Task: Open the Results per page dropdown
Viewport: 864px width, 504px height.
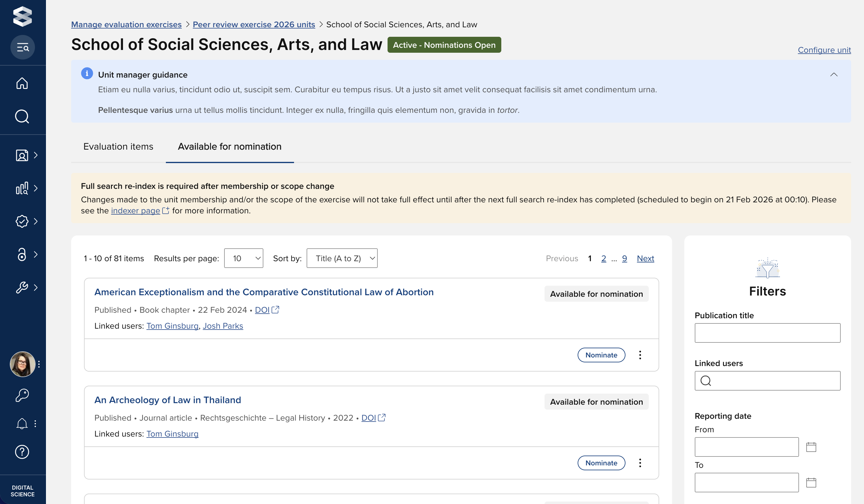Action: [x=243, y=258]
